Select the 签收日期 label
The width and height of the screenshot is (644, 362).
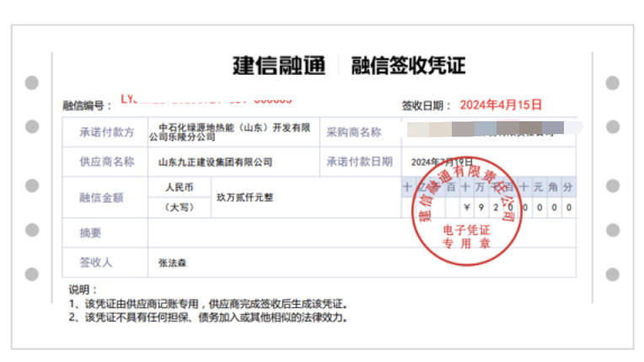(427, 106)
